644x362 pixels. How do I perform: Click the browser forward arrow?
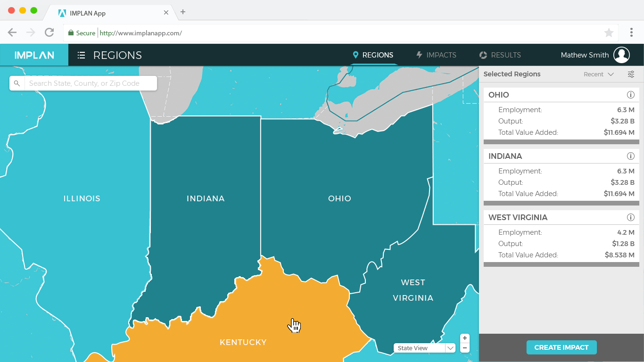click(31, 33)
